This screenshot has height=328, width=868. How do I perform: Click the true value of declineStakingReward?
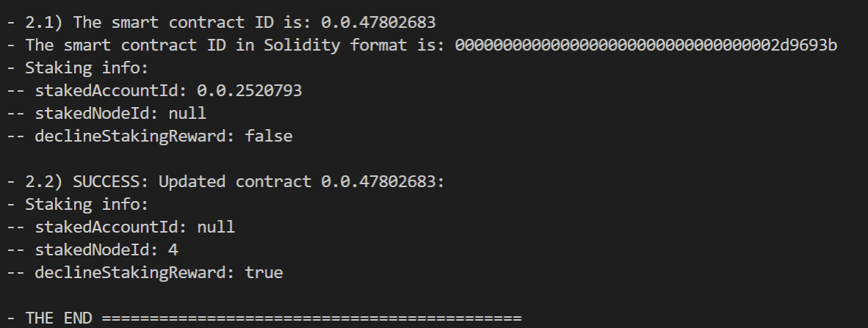(x=264, y=272)
